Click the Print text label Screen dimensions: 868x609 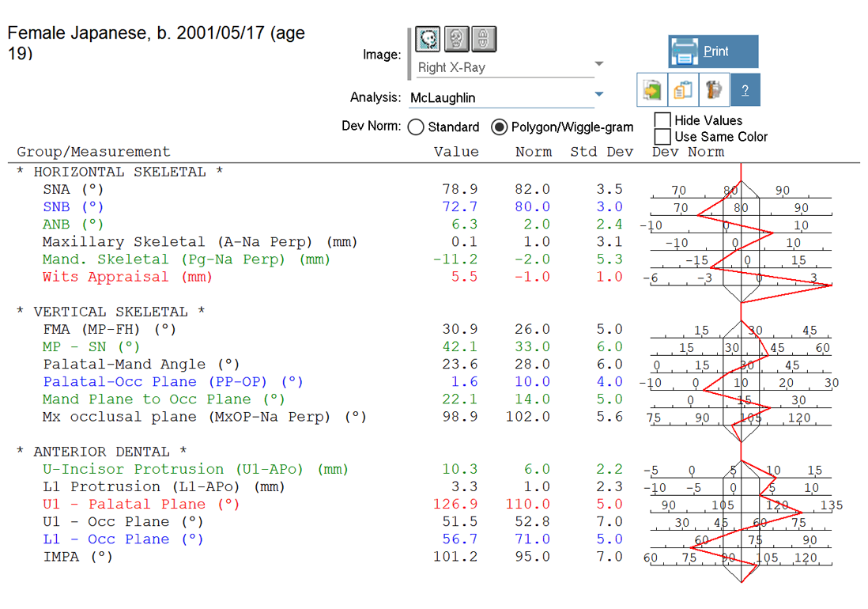(x=716, y=51)
